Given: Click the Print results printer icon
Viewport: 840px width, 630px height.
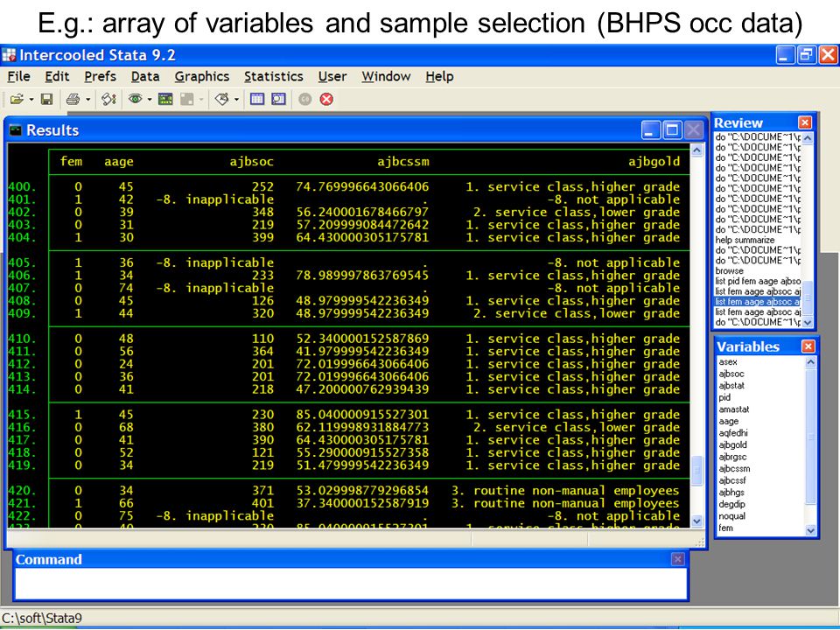Looking at the screenshot, I should point(73,99).
